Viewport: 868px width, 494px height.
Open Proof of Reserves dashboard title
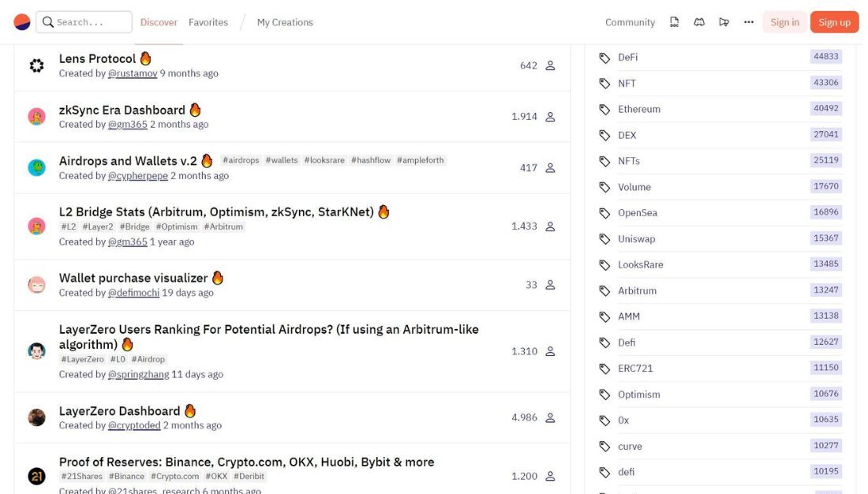[246, 462]
